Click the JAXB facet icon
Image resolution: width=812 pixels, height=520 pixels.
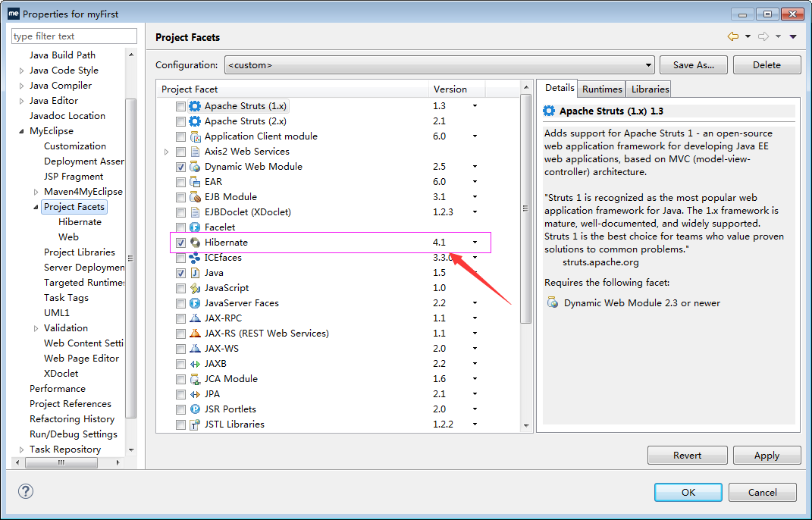pos(195,364)
